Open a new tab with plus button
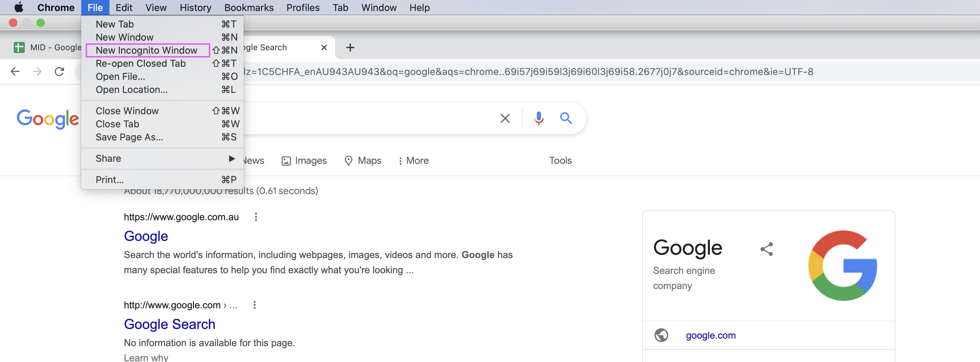This screenshot has height=362, width=980. pos(350,47)
